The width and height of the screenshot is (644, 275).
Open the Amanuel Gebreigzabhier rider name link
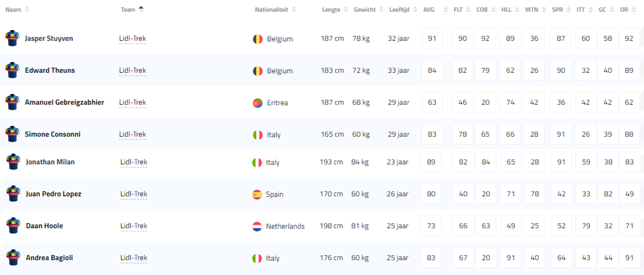(x=65, y=102)
